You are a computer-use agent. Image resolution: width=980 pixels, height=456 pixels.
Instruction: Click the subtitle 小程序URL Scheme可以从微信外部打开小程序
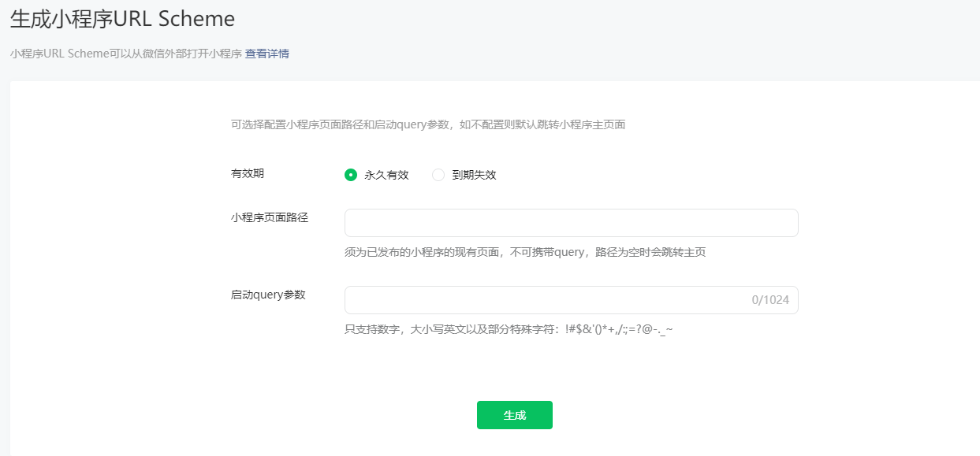pos(126,54)
